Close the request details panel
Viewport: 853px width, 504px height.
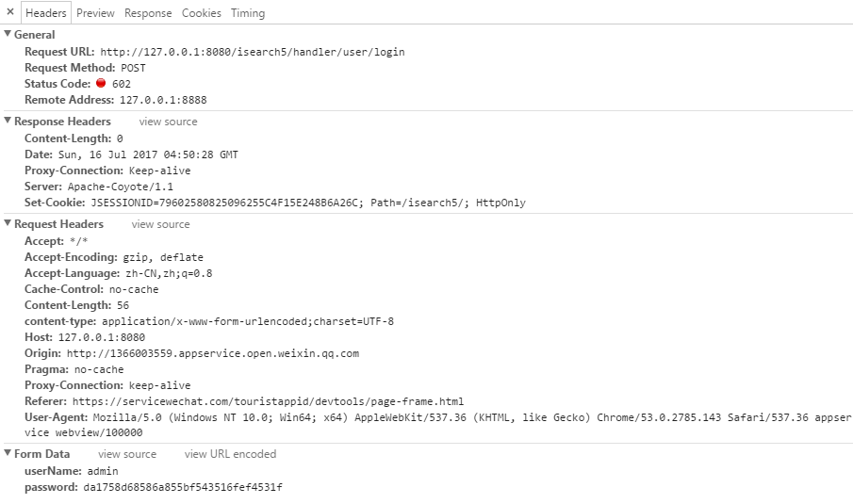click(x=9, y=11)
